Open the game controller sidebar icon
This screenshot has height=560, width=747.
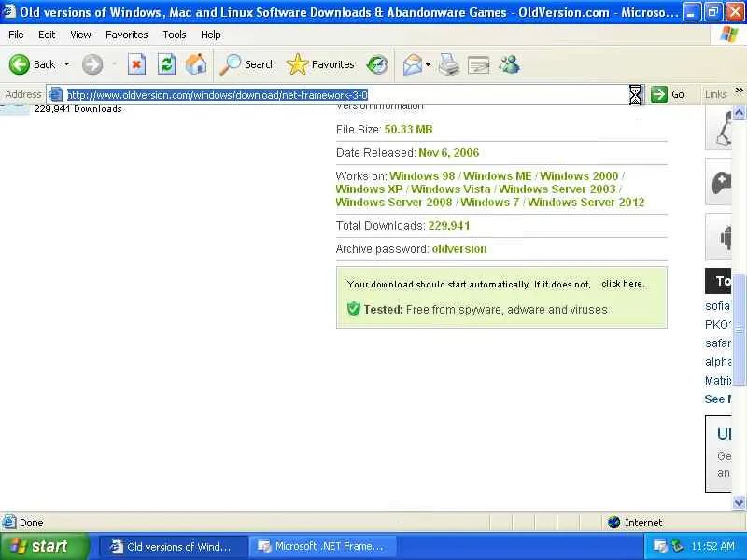click(x=720, y=182)
